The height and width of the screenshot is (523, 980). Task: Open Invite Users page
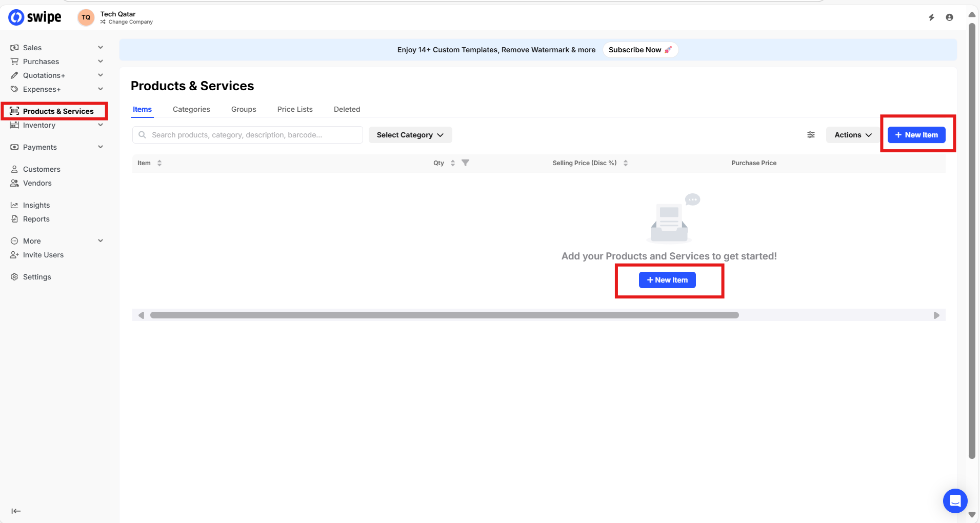click(43, 255)
